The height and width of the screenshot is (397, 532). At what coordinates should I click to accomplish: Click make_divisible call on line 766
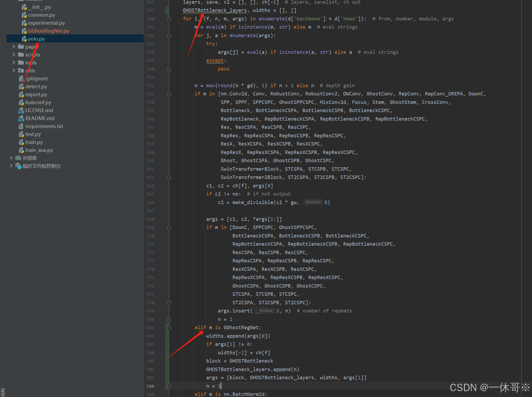pos(253,202)
